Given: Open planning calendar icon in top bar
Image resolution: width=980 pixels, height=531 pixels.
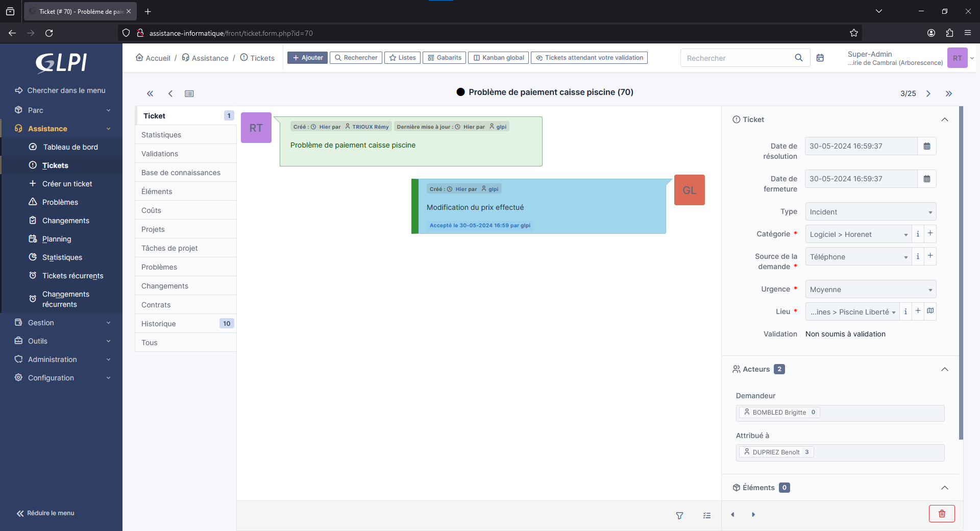Looking at the screenshot, I should point(820,58).
